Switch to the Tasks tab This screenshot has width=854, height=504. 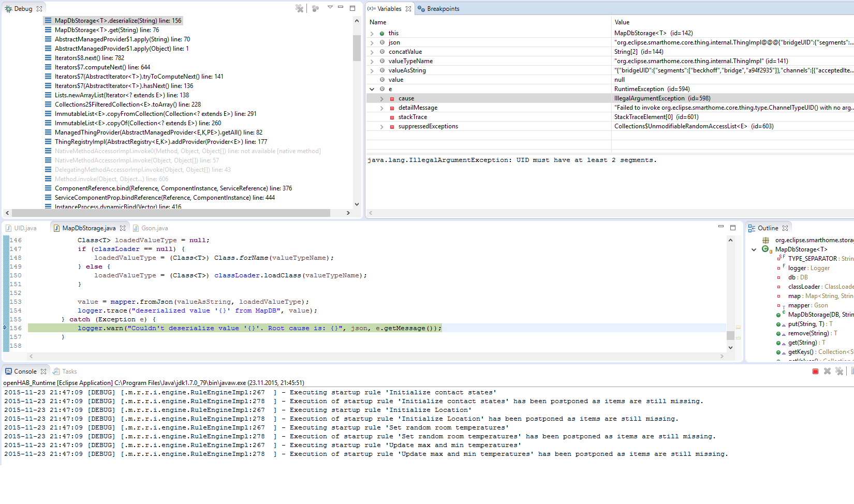[x=65, y=372]
